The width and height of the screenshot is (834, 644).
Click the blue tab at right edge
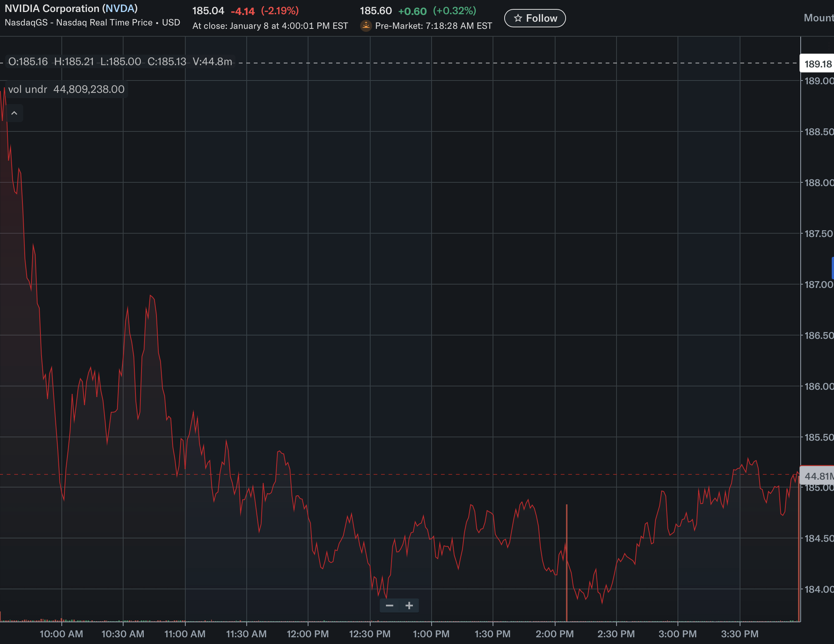[833, 268]
